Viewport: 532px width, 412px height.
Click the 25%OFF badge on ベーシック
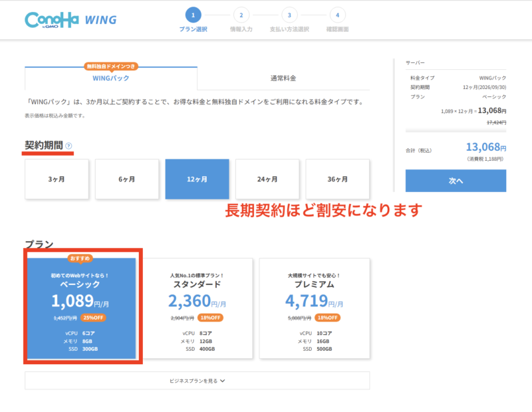point(95,318)
